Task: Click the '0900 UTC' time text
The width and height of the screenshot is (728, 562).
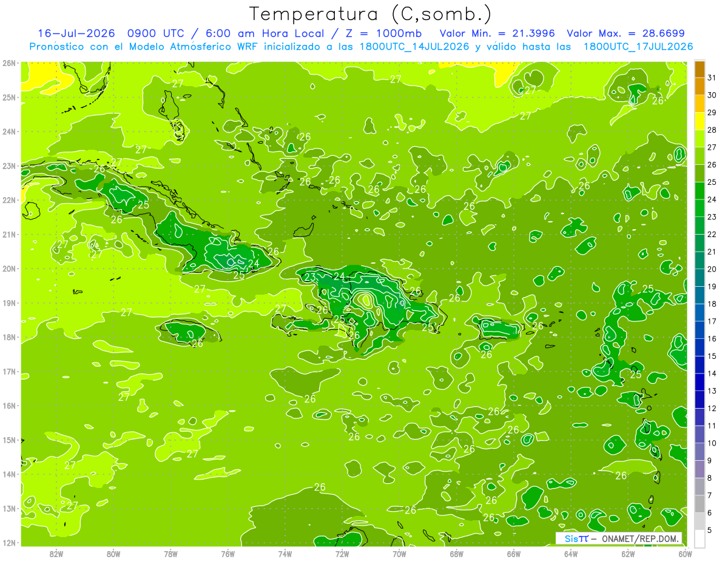Action: pos(157,33)
